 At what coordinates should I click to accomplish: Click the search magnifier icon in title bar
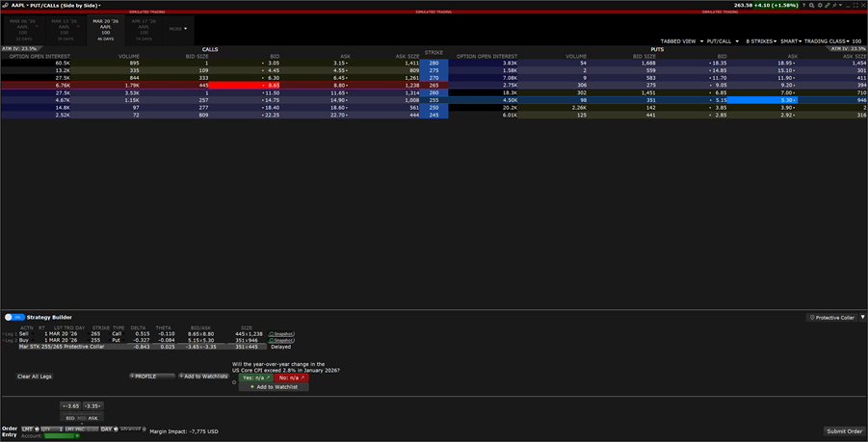pyautogui.click(x=811, y=5)
